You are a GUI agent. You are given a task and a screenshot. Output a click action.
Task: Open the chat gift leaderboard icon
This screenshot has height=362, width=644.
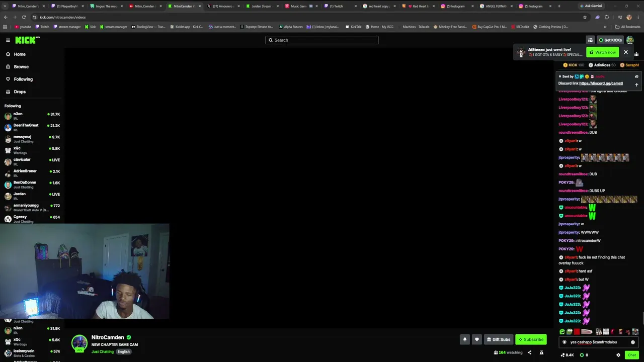coord(636,54)
